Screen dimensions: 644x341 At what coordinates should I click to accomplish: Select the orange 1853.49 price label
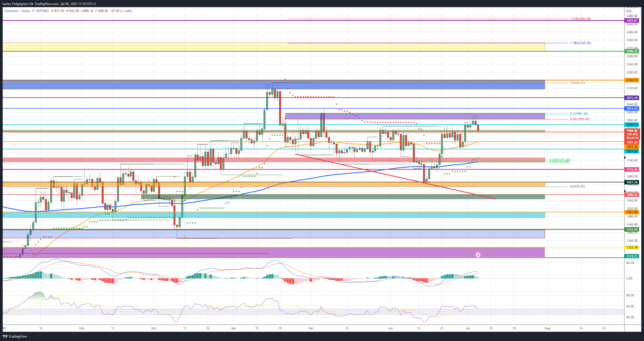tap(632, 147)
